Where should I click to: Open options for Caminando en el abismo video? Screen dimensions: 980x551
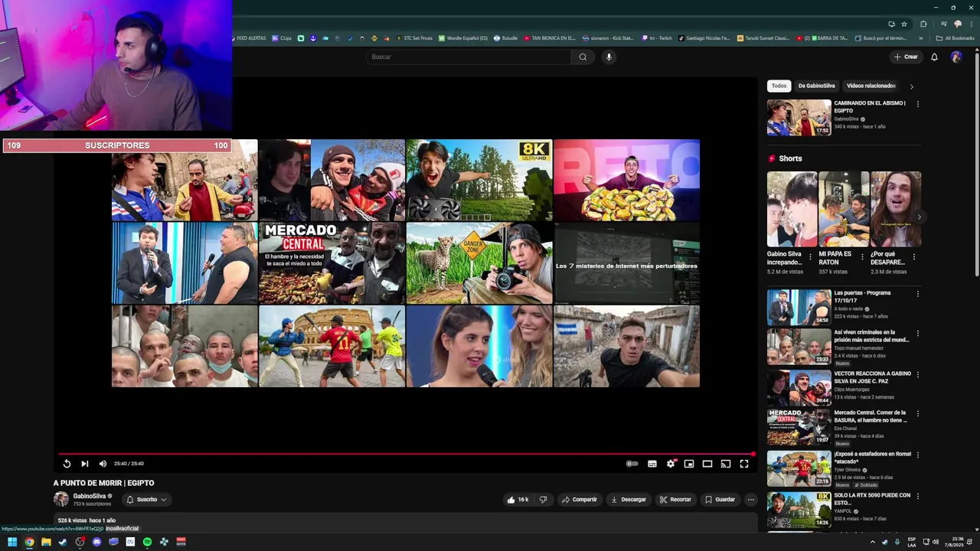tap(918, 104)
